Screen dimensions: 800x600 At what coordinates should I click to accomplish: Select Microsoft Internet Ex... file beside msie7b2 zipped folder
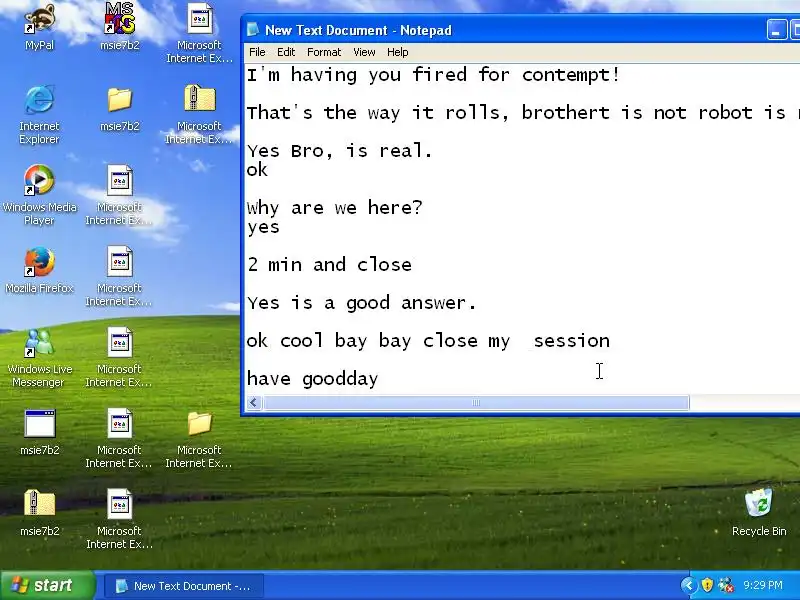point(119,519)
